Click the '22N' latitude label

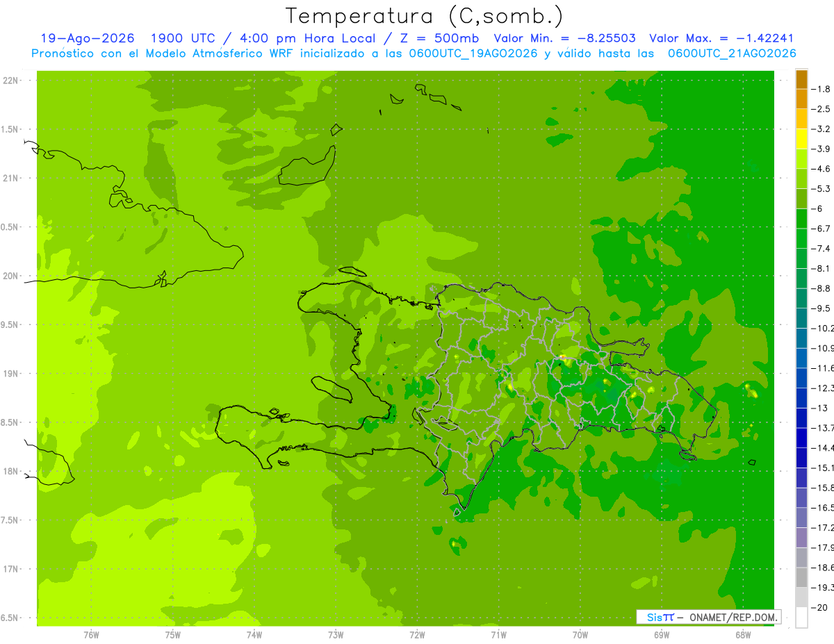[x=10, y=81]
